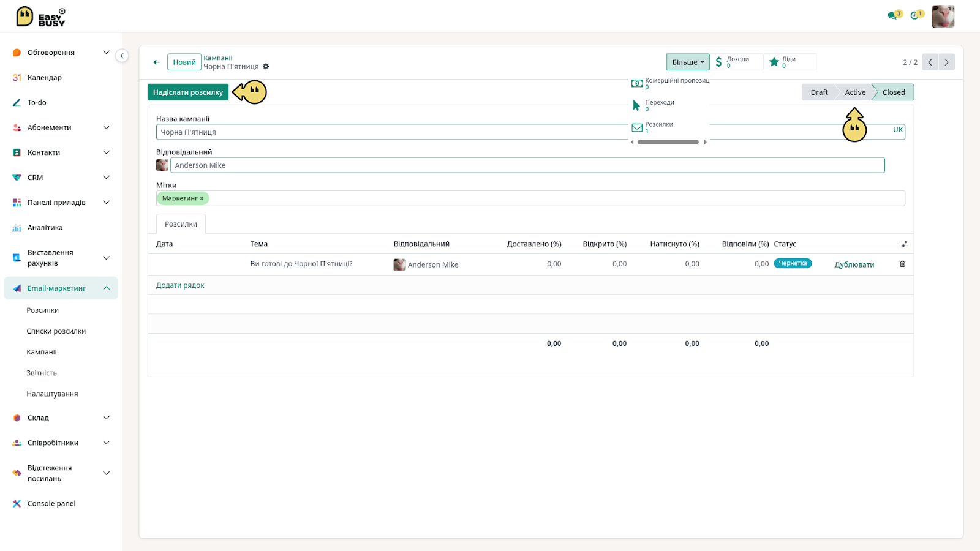Open Налаштування submenu item

pos(53,394)
